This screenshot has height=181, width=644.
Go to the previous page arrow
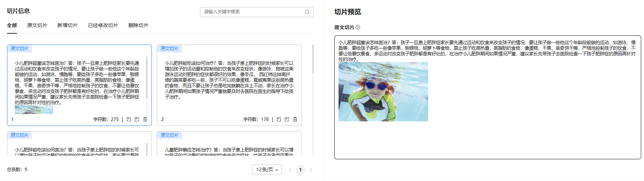[x=290, y=170]
